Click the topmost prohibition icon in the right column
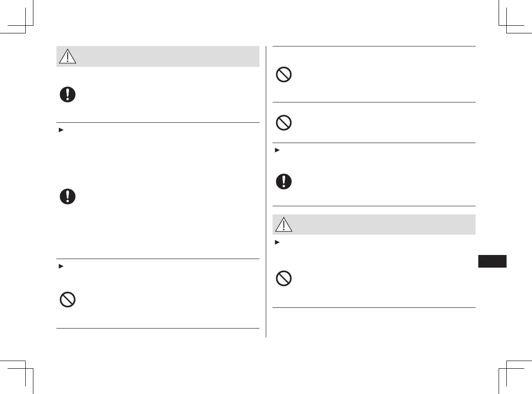Screen dimensions: 532x394 coord(283,74)
